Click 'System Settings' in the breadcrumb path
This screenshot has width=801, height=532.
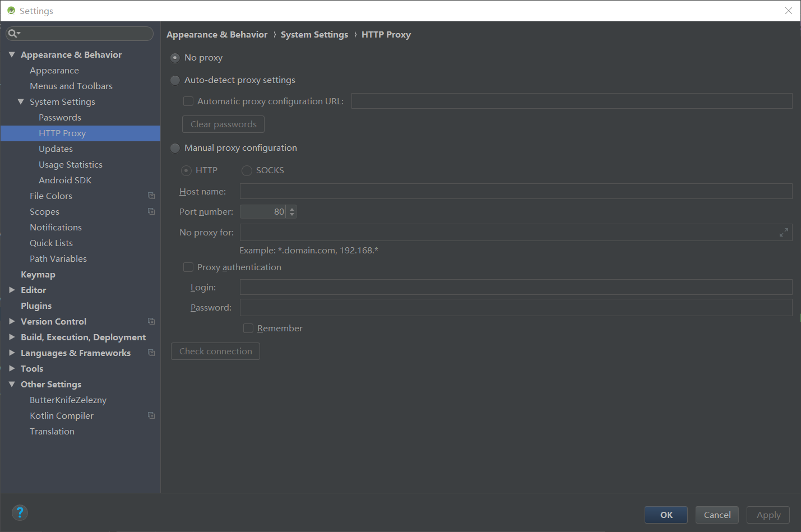pyautogui.click(x=314, y=34)
